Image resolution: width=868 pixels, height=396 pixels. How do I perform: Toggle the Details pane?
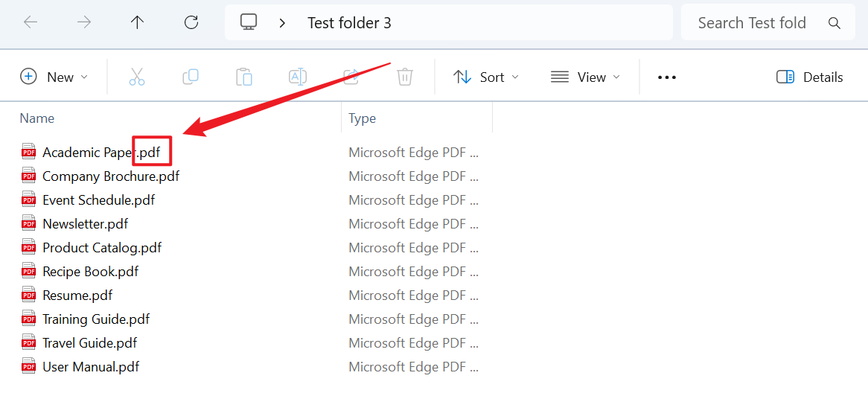(809, 77)
